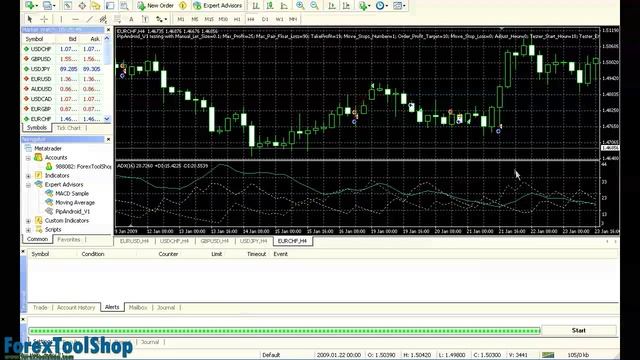Toggle the Terminal window icon
Image resolution: width=640 pixels, height=360 pixels.
click(110, 6)
